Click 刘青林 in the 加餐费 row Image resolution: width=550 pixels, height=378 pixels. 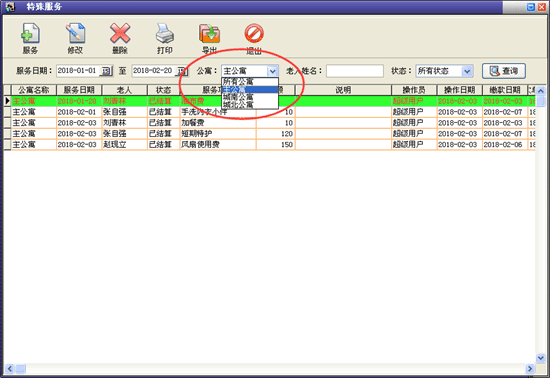click(125, 123)
